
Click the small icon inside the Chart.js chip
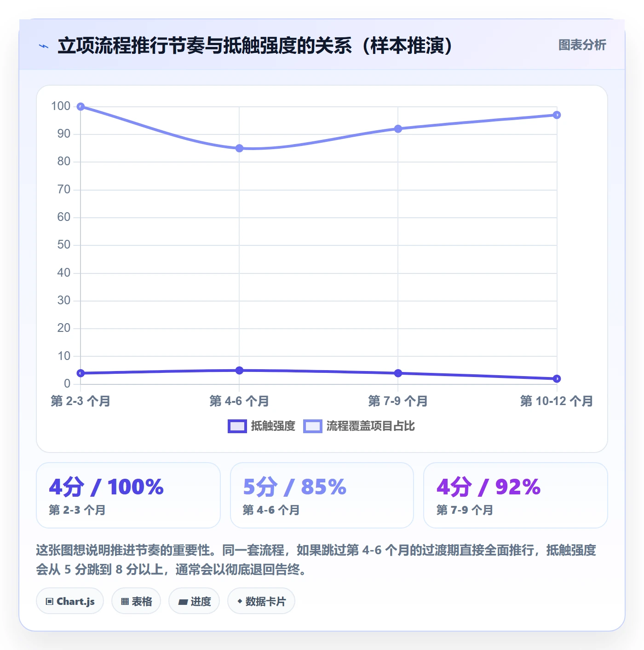click(x=50, y=602)
